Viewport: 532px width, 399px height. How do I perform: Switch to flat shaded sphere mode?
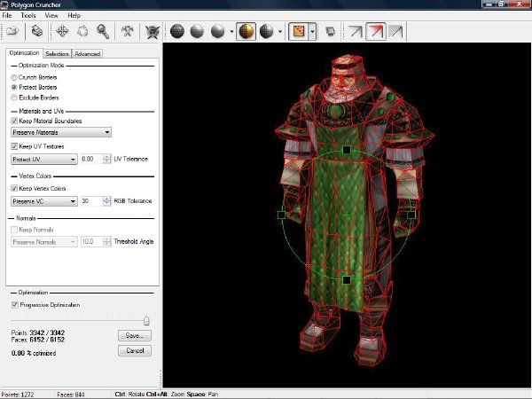click(x=197, y=31)
